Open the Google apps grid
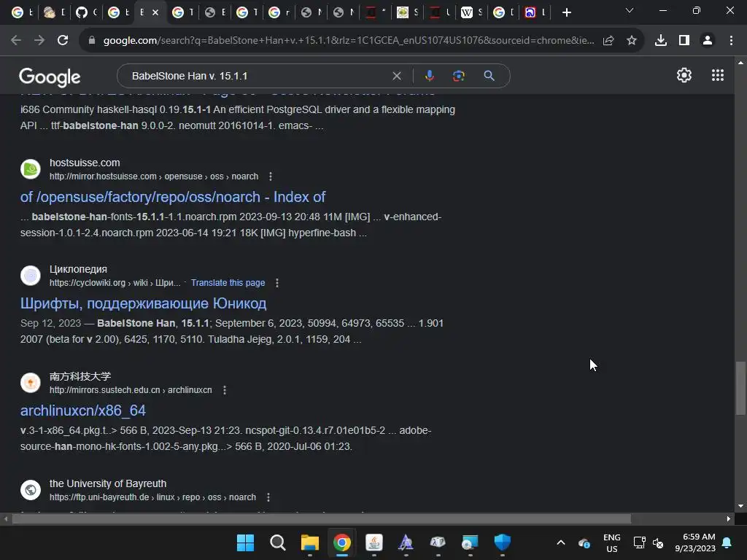Screen dimensions: 747x560 (718, 75)
